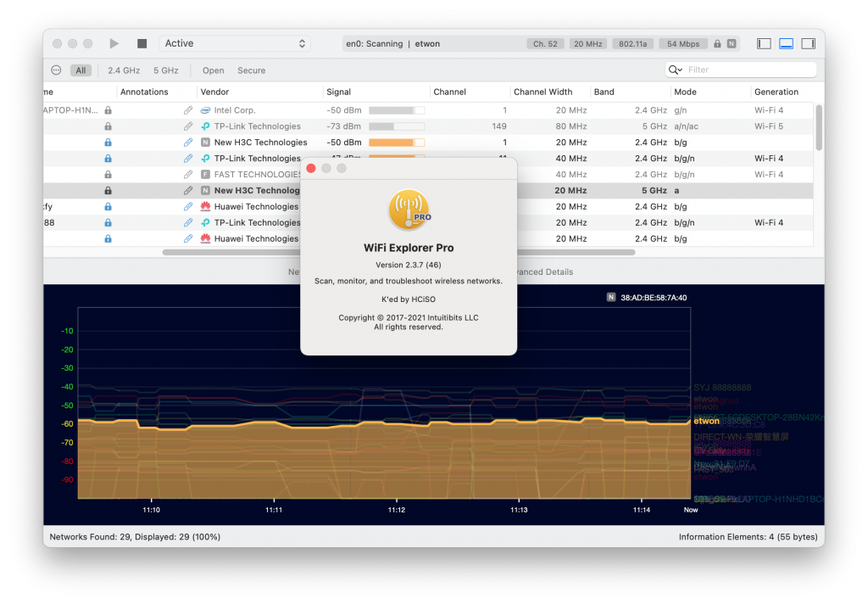Start scanning with the play button
The height and width of the screenshot is (604, 868).
coord(114,43)
